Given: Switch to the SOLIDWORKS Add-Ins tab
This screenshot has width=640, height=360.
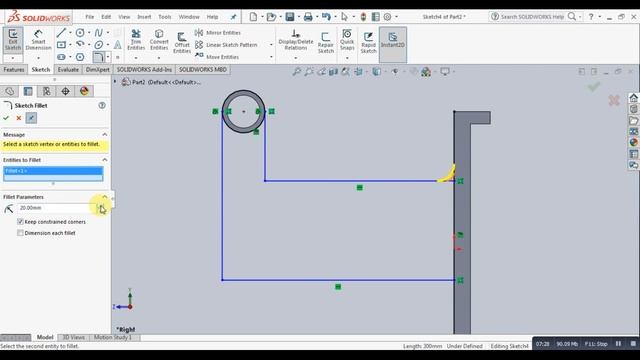Looking at the screenshot, I should (x=144, y=70).
